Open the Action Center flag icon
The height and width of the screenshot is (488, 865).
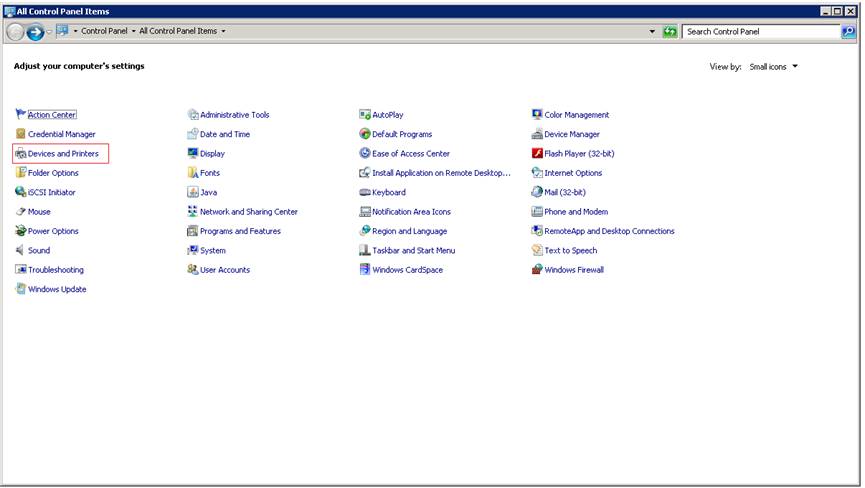20,114
